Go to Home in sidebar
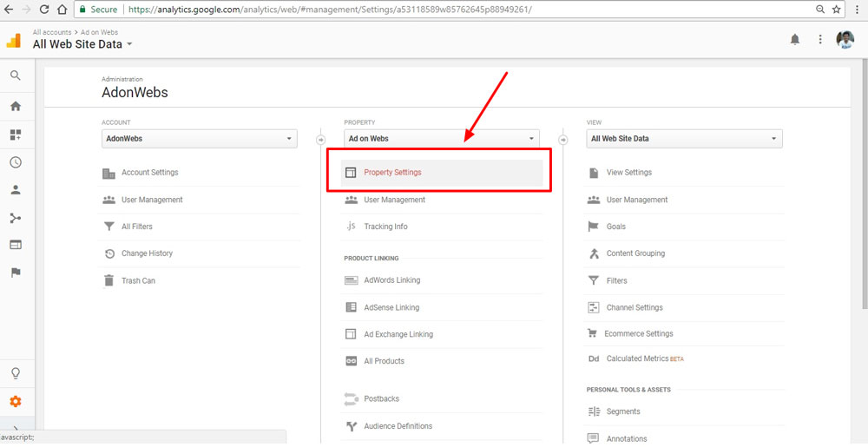This screenshot has width=868, height=447. pyautogui.click(x=16, y=106)
